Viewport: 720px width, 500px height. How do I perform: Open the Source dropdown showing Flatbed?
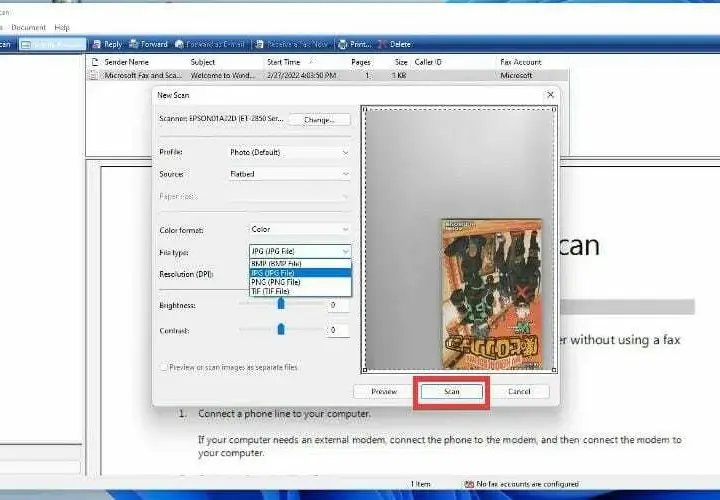(290, 174)
